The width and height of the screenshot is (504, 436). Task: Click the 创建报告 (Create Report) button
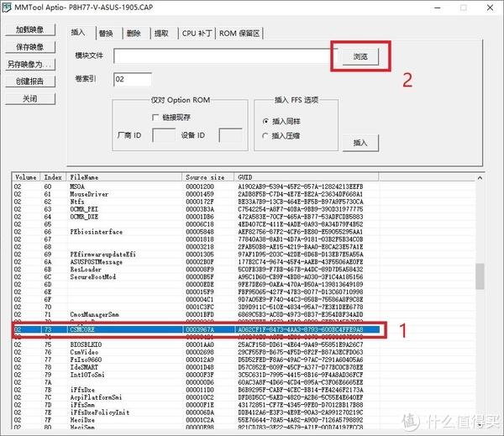click(x=30, y=81)
